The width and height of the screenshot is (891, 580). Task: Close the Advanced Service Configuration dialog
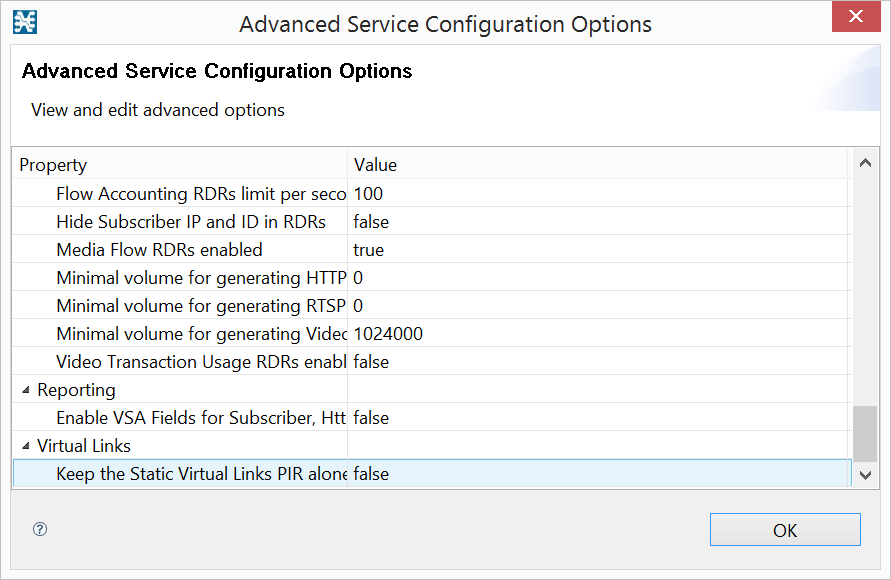coord(856,17)
